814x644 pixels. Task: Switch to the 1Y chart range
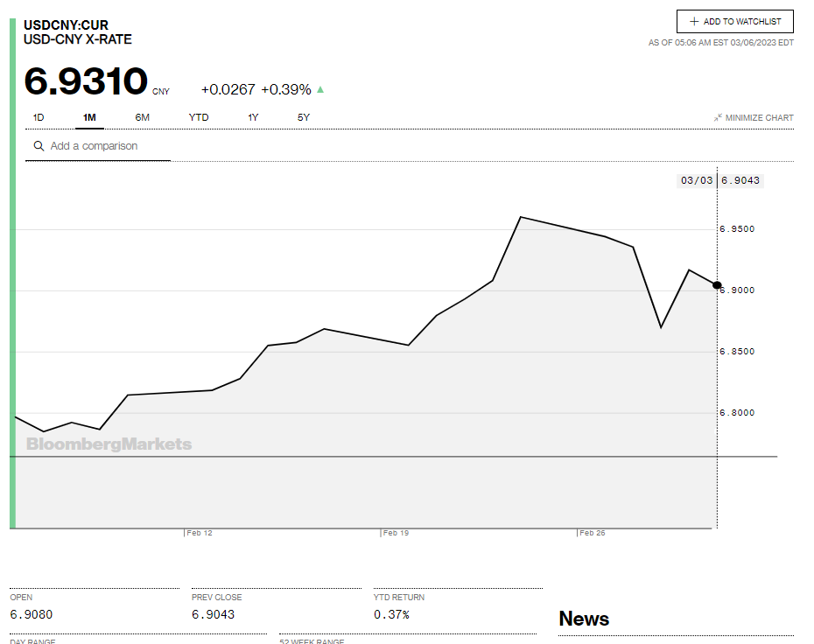253,117
